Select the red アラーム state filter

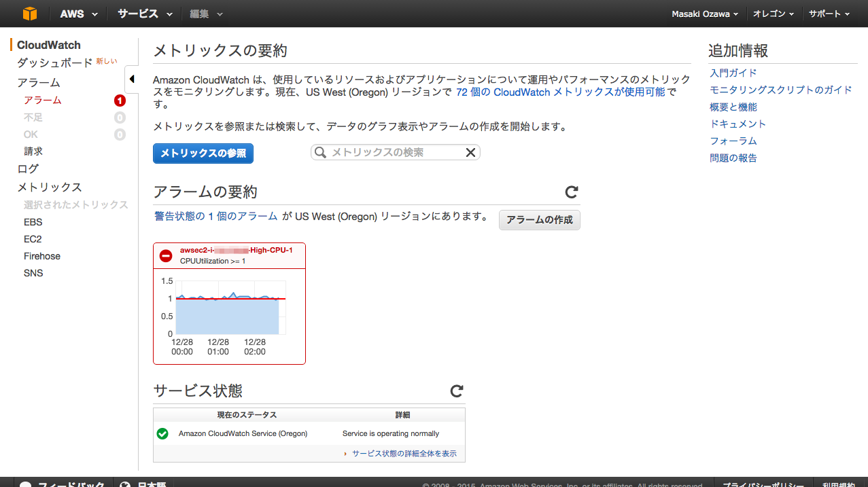pyautogui.click(x=43, y=101)
